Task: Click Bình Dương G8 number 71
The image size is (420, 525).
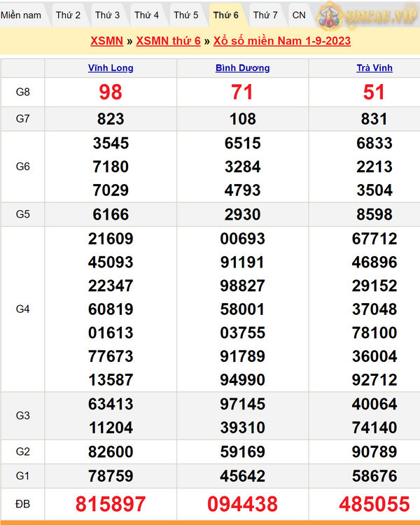Action: coord(242,92)
